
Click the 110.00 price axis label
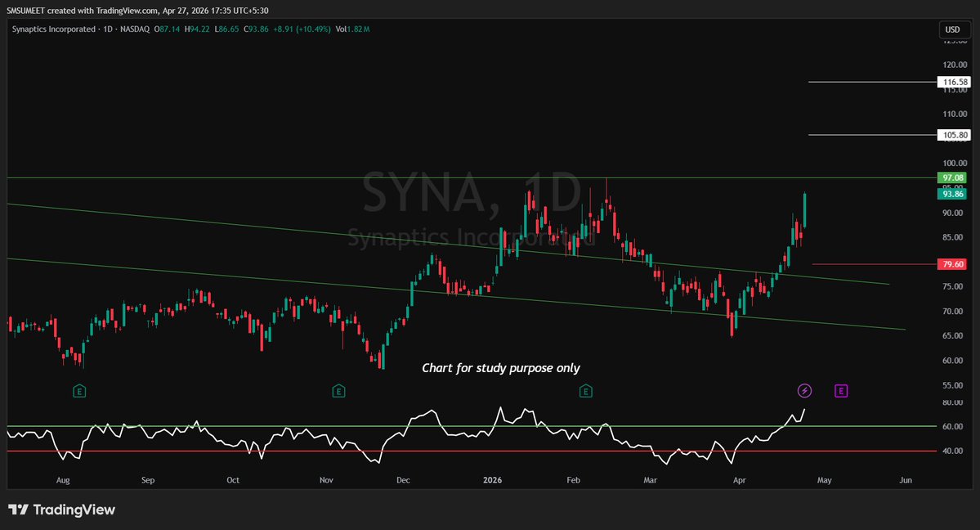pyautogui.click(x=955, y=114)
